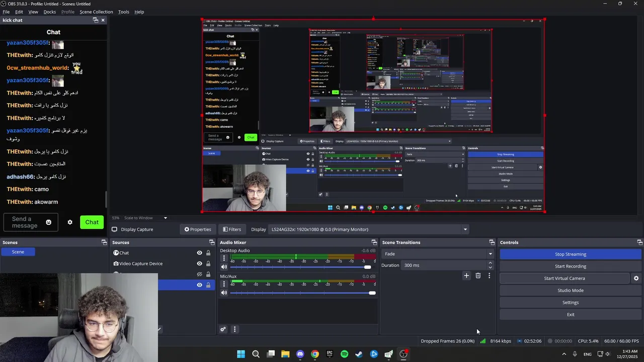Hide the Video Capture Device source
Viewport: 644px width, 362px height.
[199, 263]
